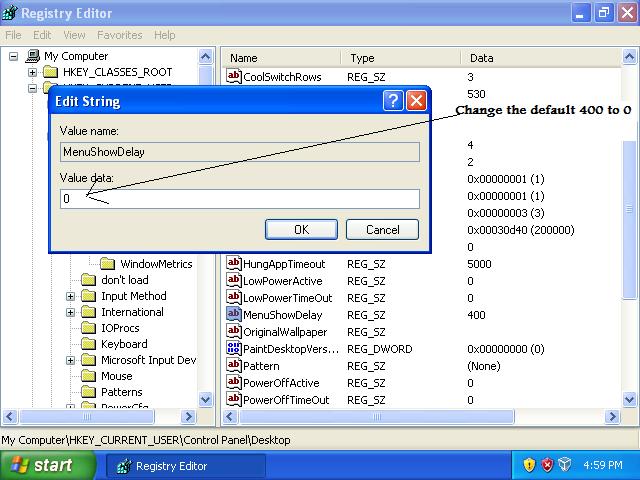Viewport: 640px width, 480px height.
Task: Click values pane scroll down arrow
Action: (x=629, y=399)
